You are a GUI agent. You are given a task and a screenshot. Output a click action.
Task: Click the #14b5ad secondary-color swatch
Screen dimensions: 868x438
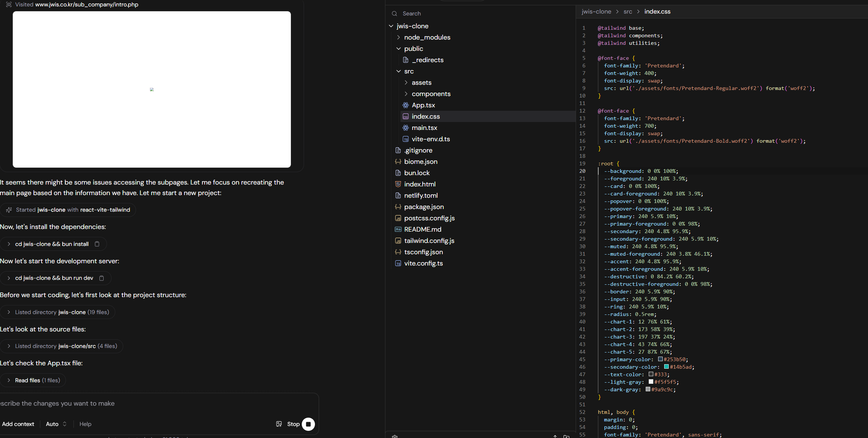click(666, 366)
